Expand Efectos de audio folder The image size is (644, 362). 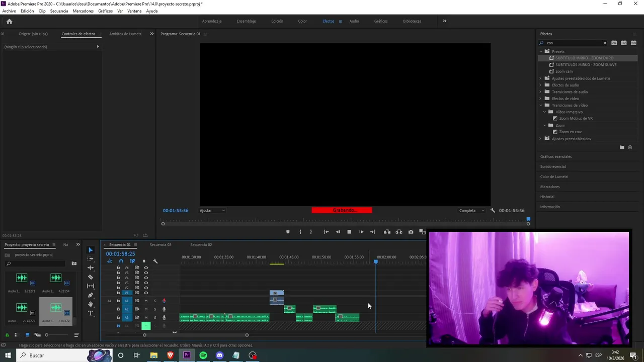[x=541, y=85]
